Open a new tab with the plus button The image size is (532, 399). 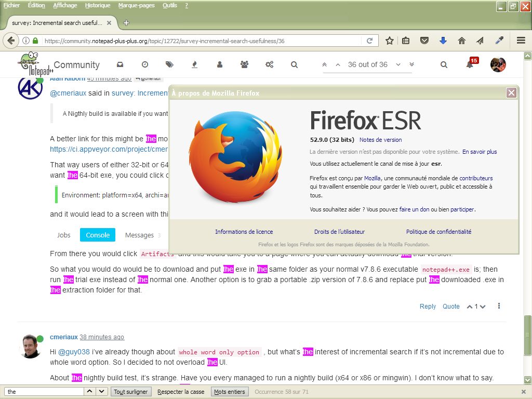[126, 23]
